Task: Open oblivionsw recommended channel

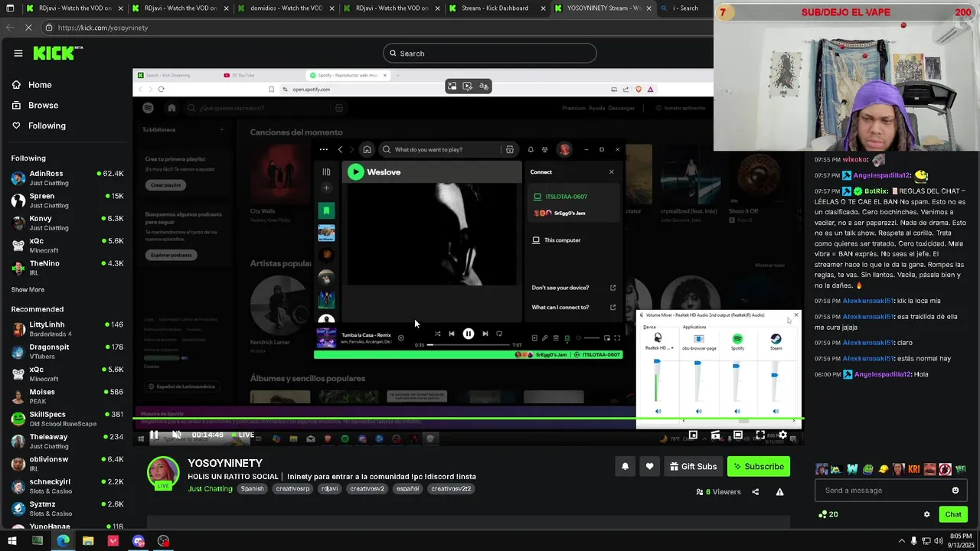Action: click(67, 463)
